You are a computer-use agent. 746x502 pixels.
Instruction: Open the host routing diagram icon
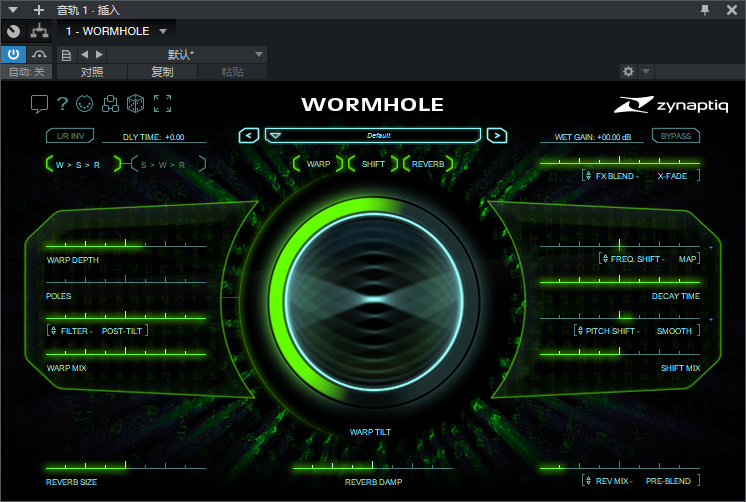[39, 31]
